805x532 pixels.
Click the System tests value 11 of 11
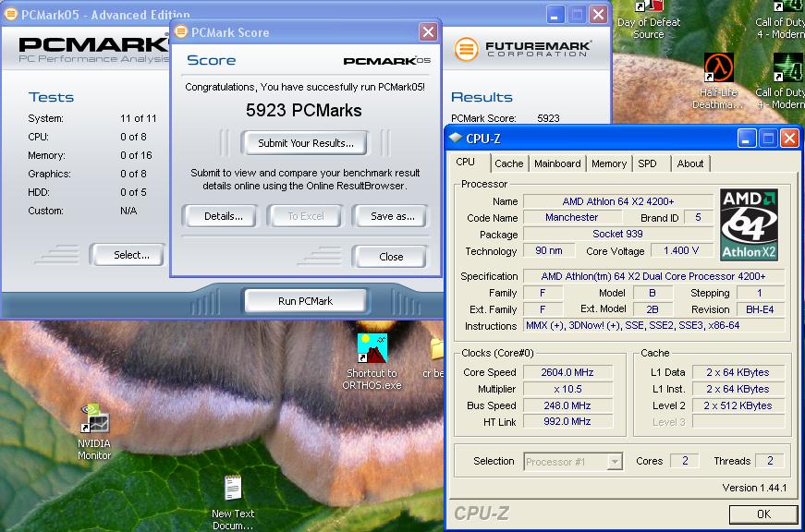pyautogui.click(x=138, y=118)
